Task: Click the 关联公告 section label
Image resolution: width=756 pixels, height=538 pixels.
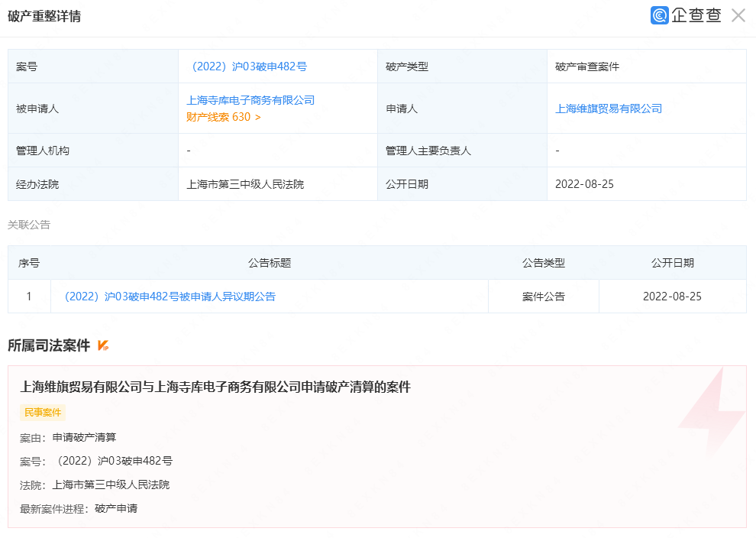Action: pyautogui.click(x=29, y=225)
